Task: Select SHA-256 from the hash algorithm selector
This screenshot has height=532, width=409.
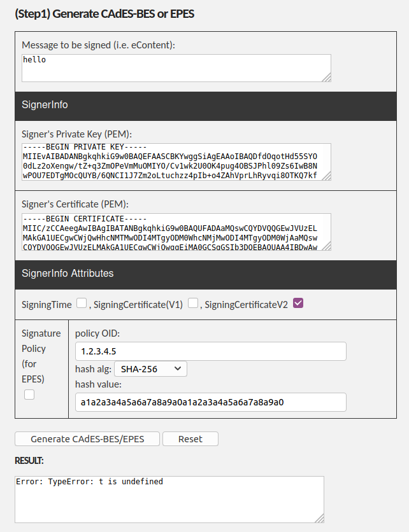Action: [x=150, y=368]
